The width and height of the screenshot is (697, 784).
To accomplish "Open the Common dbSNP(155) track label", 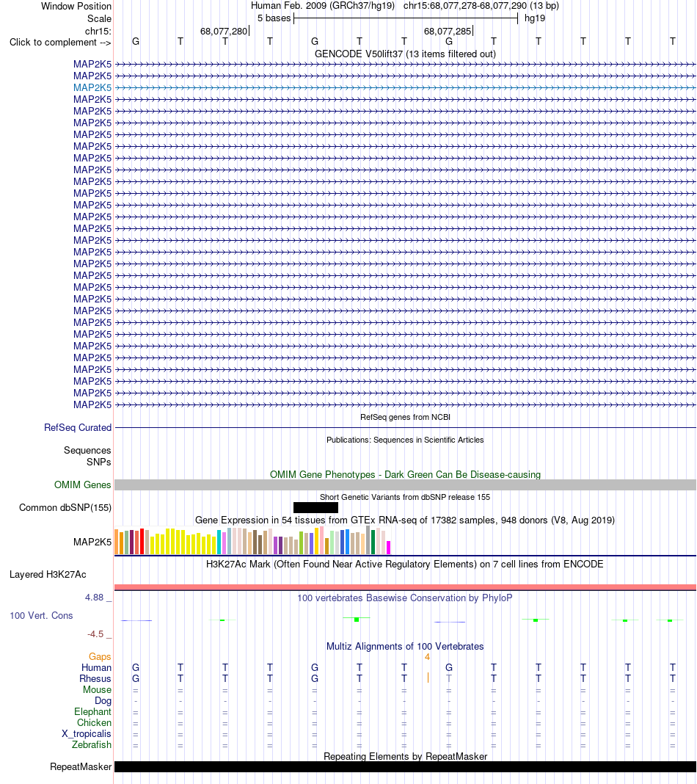I will click(65, 507).
